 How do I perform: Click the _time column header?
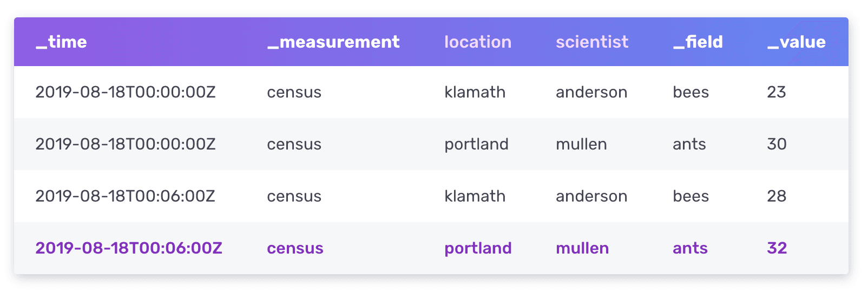tap(61, 42)
